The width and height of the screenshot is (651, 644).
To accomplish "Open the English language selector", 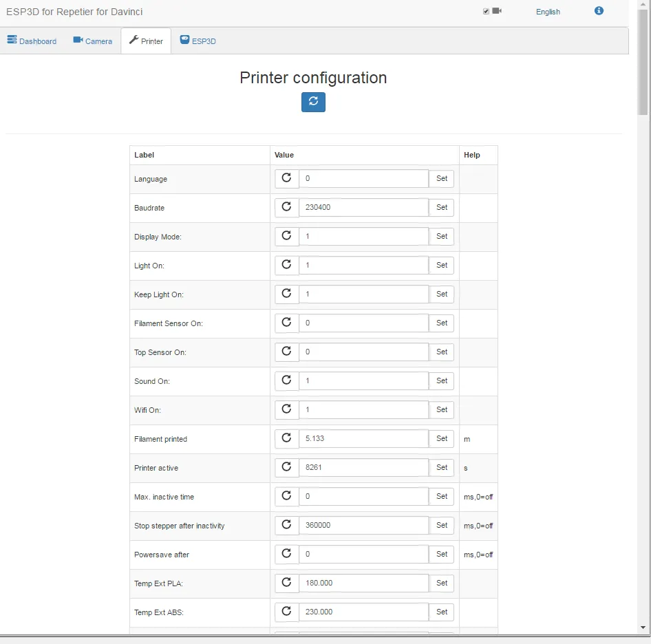I will coord(548,12).
